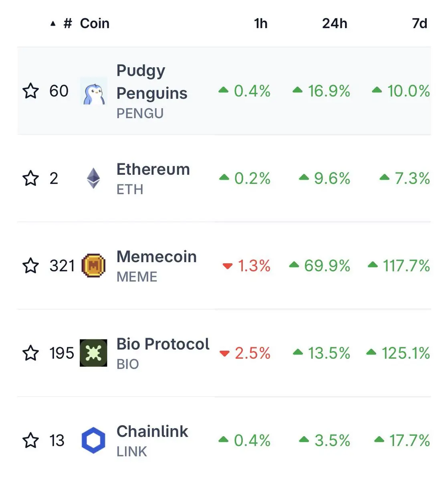Click the Ethereum diamond logo

pos(93,178)
